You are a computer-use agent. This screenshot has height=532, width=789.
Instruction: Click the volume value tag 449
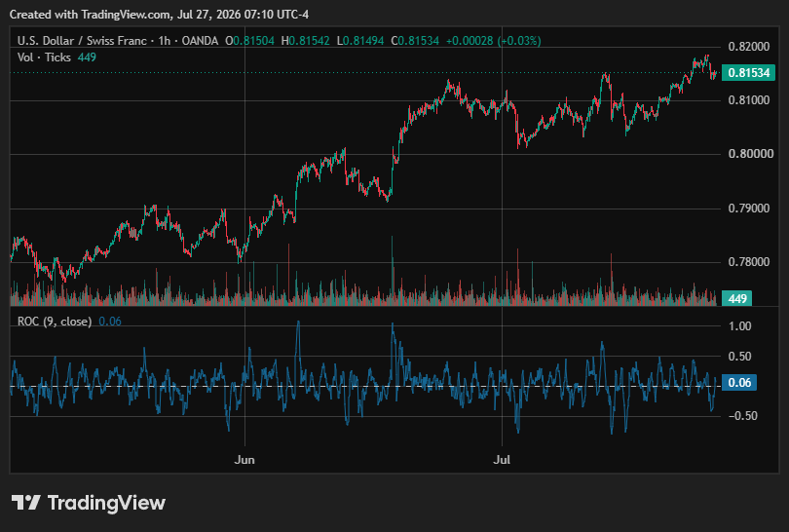[737, 298]
